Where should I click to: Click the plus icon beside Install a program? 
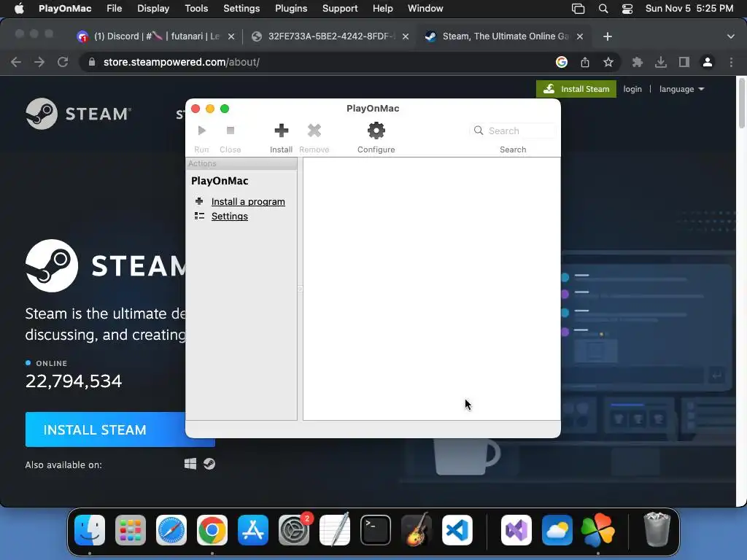pos(199,201)
